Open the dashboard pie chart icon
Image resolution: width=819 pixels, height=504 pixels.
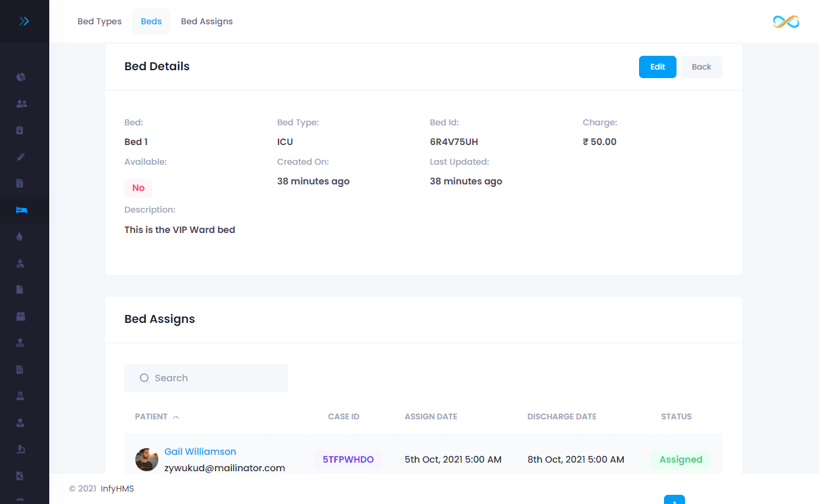click(21, 77)
